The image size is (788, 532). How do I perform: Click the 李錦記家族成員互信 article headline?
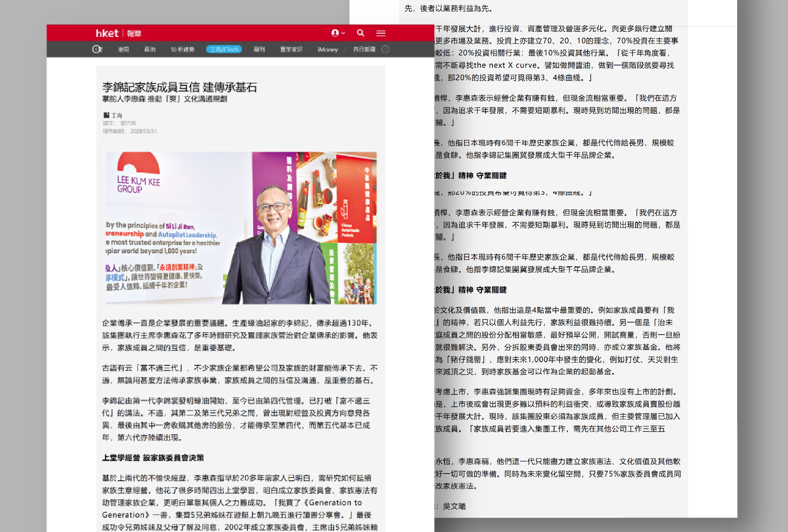pos(179,87)
